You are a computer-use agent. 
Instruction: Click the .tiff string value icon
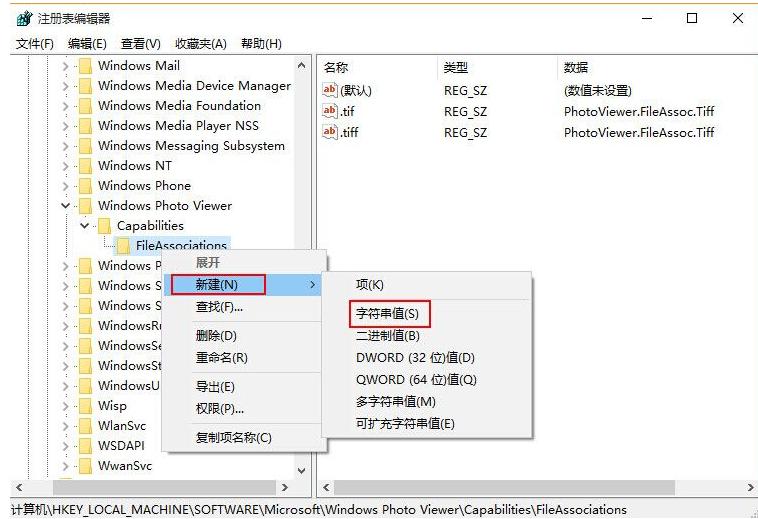pos(330,132)
